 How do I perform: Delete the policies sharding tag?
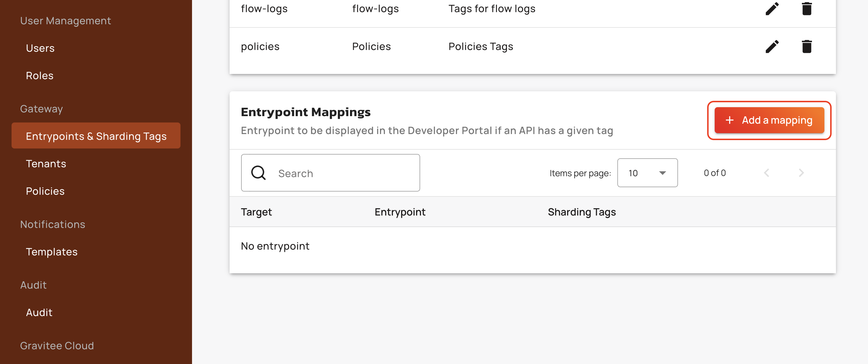tap(807, 47)
